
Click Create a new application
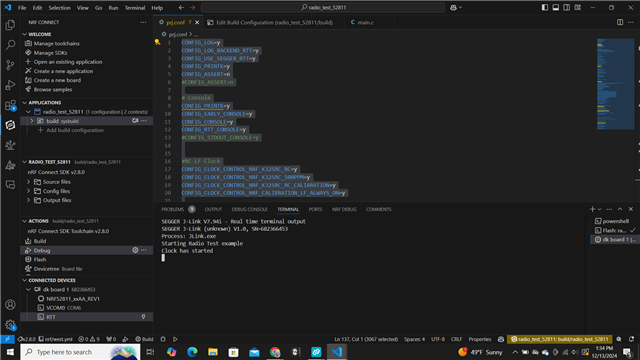click(63, 71)
